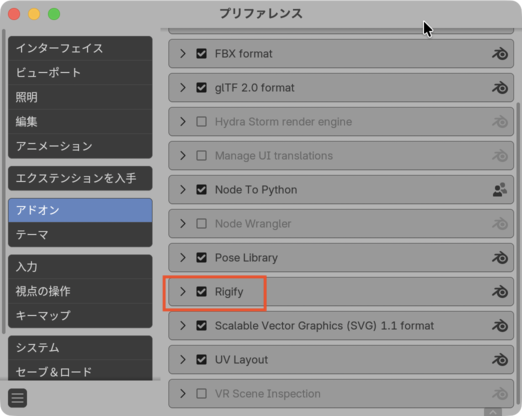Viewport: 522px width, 416px height.
Task: Enable Manage UI translations checkbox
Action: click(x=201, y=156)
